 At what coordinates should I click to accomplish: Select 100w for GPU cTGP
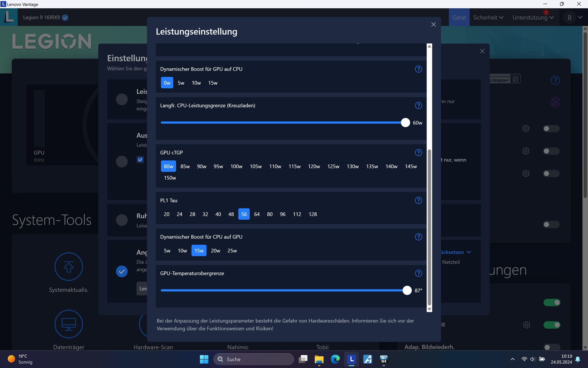[x=236, y=166]
